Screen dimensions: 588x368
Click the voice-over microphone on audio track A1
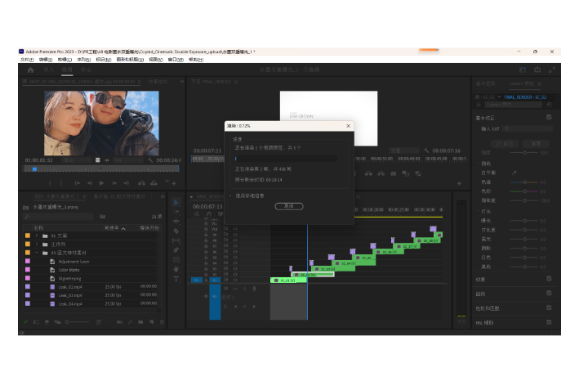(x=254, y=289)
